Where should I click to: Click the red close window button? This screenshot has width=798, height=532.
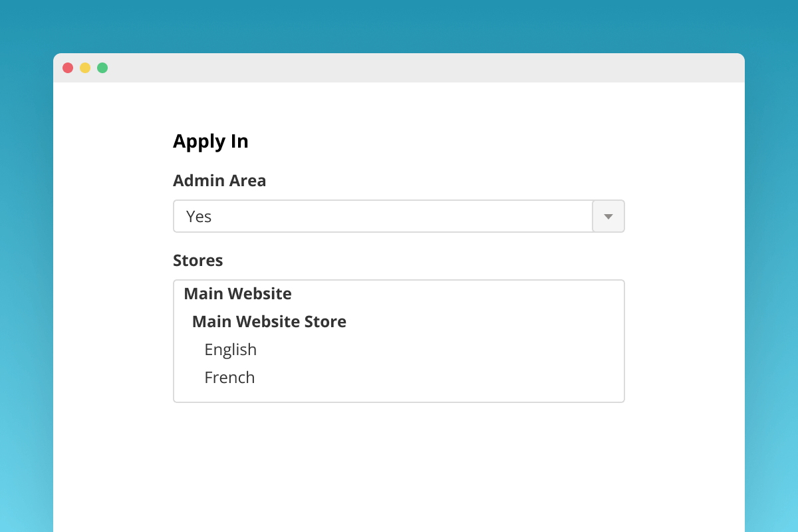pos(68,68)
